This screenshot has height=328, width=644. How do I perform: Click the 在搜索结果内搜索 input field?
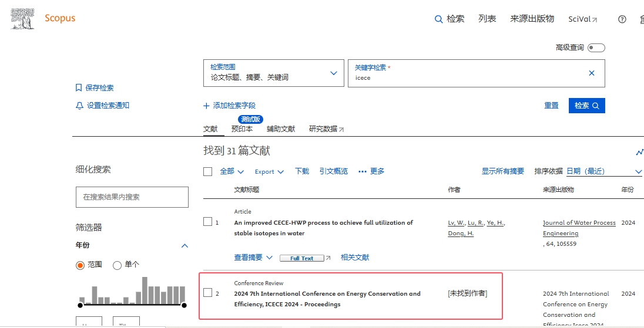(132, 197)
